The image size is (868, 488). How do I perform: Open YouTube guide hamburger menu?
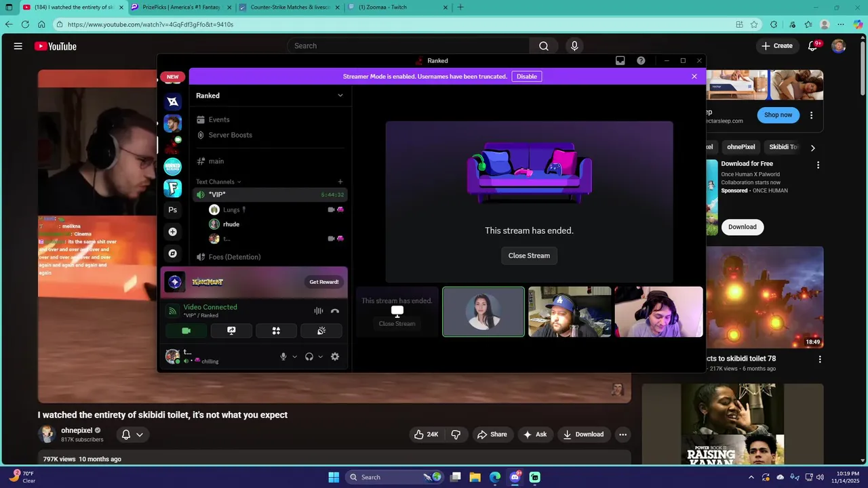tap(18, 46)
